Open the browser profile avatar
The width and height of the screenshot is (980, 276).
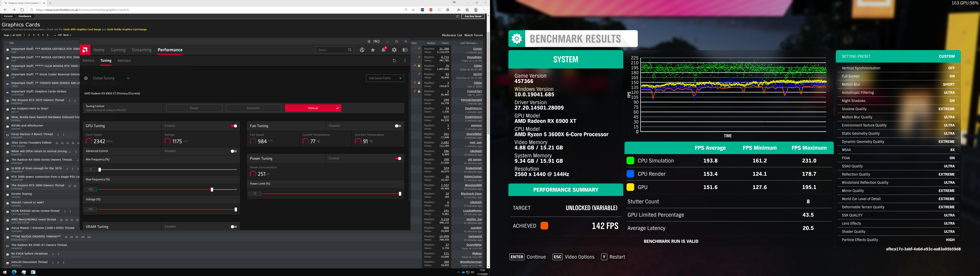pyautogui.click(x=475, y=10)
